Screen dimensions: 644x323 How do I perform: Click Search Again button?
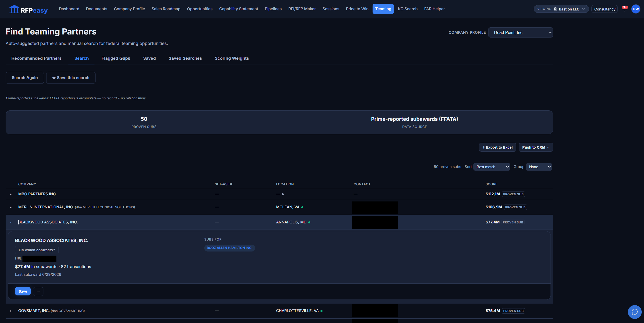coord(25,78)
